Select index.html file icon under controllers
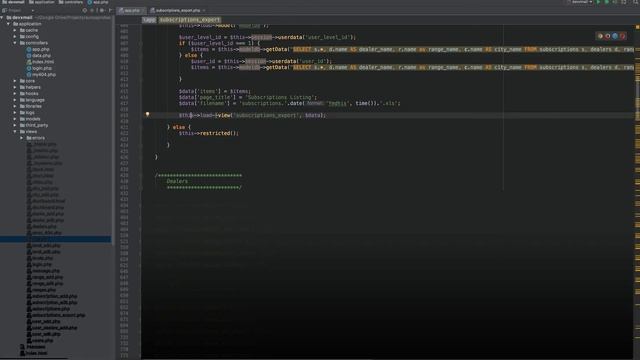This screenshot has height=360, width=640. point(29,62)
